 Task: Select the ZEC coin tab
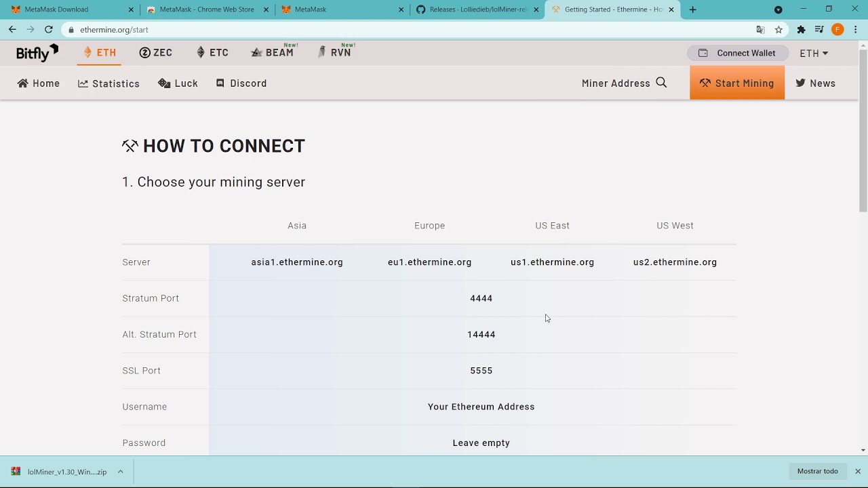[156, 52]
